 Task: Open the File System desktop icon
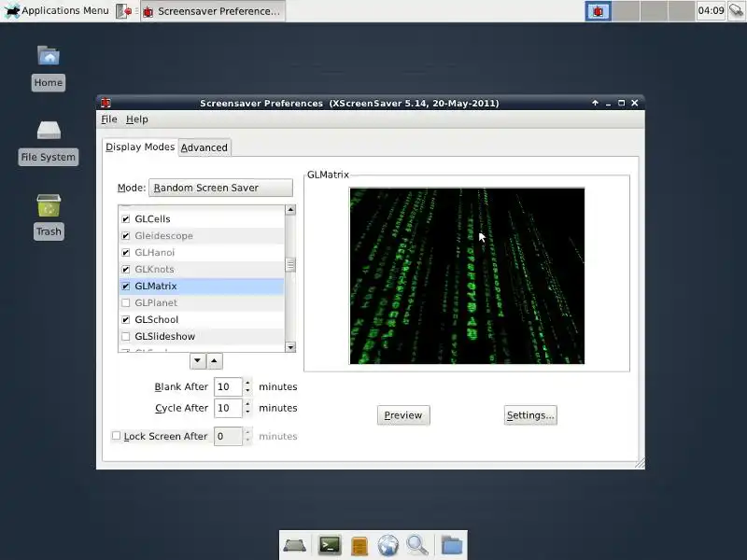pyautogui.click(x=49, y=142)
